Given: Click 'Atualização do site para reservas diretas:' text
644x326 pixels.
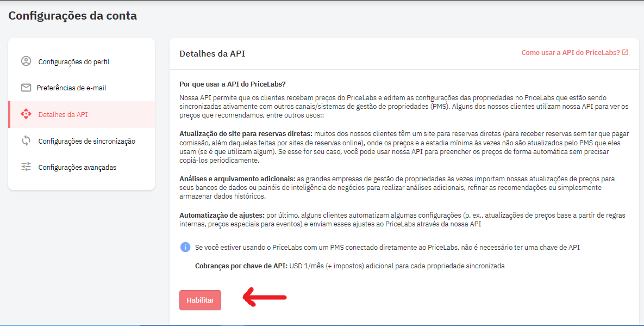Looking at the screenshot, I should [x=246, y=133].
